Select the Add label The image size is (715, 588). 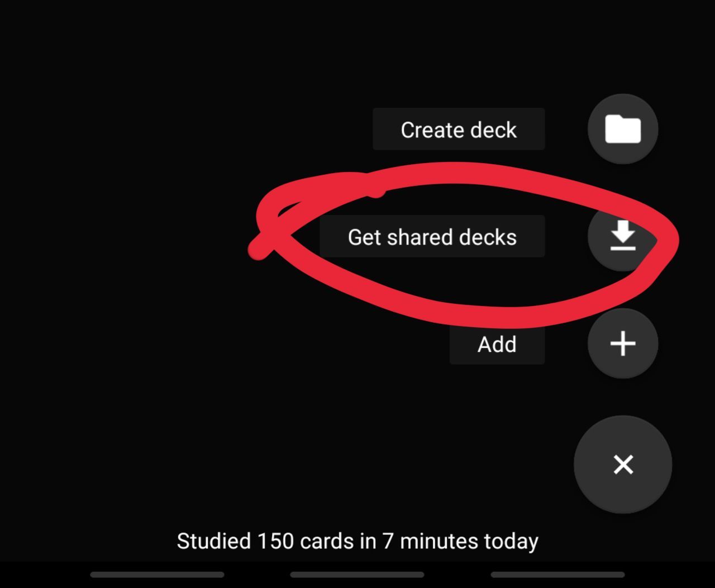(x=497, y=344)
